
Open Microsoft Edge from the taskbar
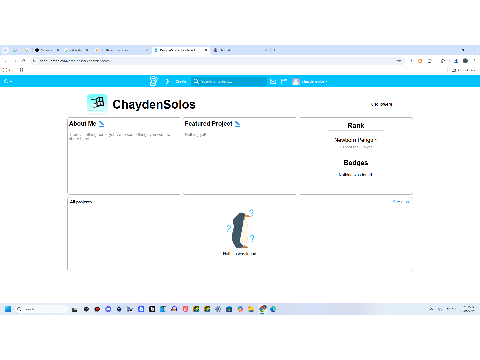[x=273, y=309]
